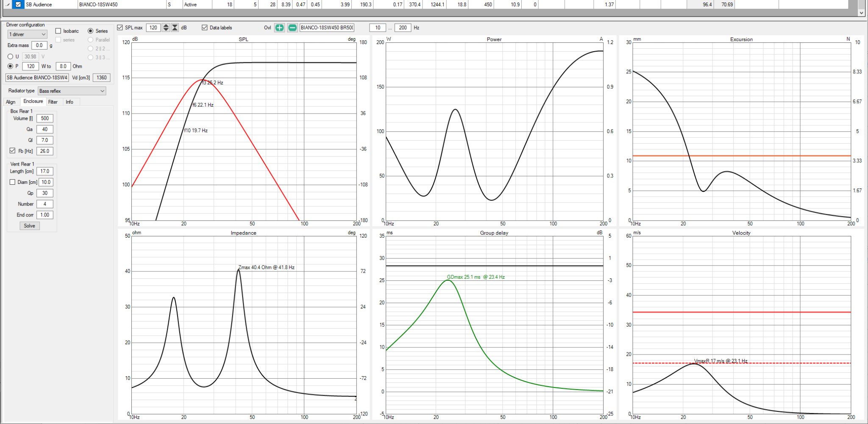Click the 8.0 Ohm impedance field

coord(63,66)
